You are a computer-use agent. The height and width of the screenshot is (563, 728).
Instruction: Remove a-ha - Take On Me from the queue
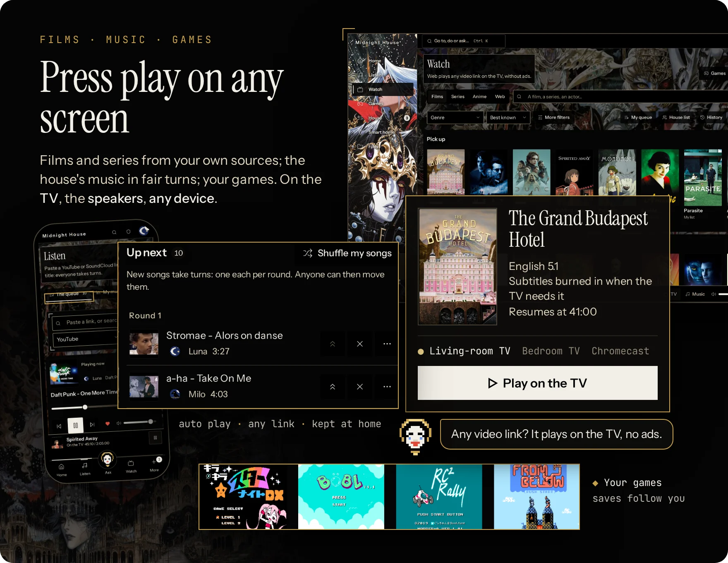pyautogui.click(x=360, y=387)
